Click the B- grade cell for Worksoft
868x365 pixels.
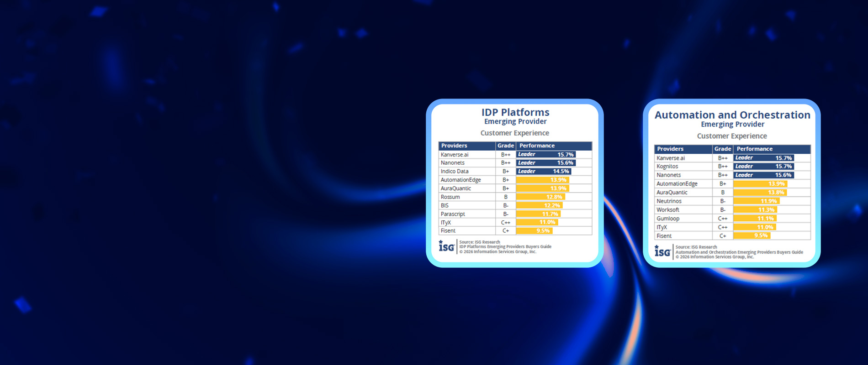point(723,210)
